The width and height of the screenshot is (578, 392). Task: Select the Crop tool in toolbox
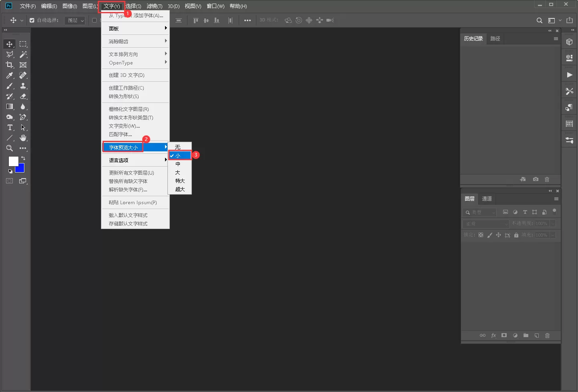pyautogui.click(x=10, y=65)
